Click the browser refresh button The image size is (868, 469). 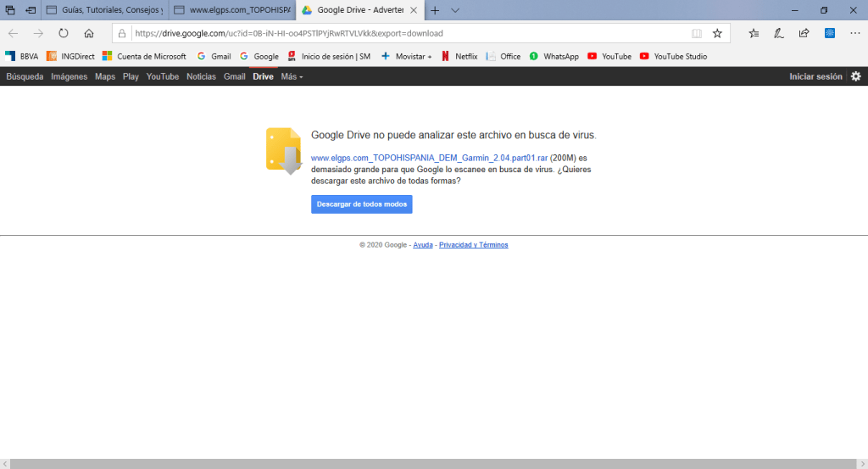64,33
